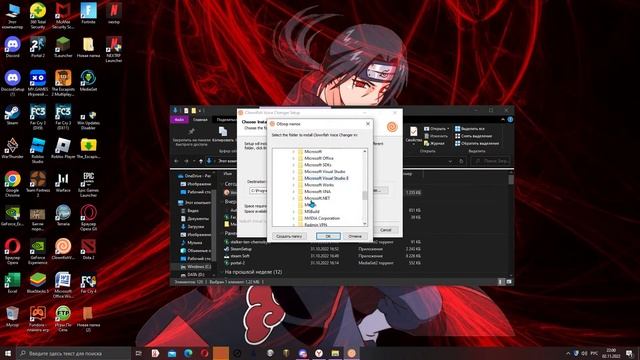Open the Google Chrome desktop icon
This screenshot has width=640, height=360.
click(12, 184)
